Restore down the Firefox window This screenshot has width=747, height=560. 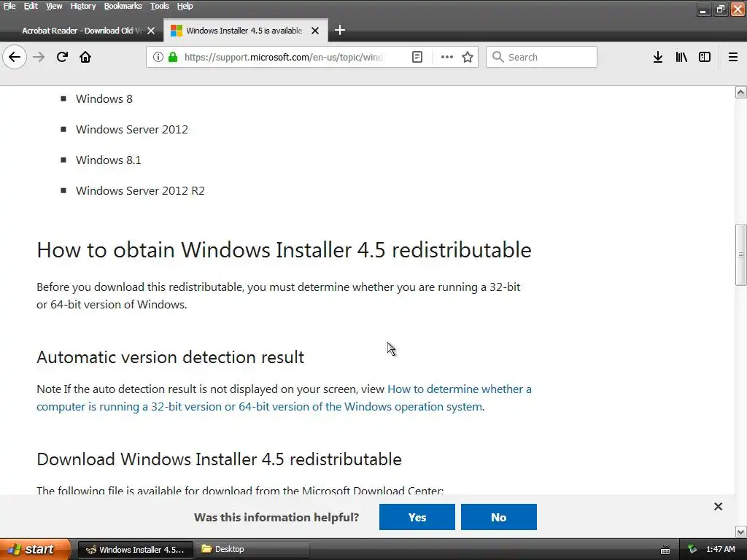click(x=721, y=9)
